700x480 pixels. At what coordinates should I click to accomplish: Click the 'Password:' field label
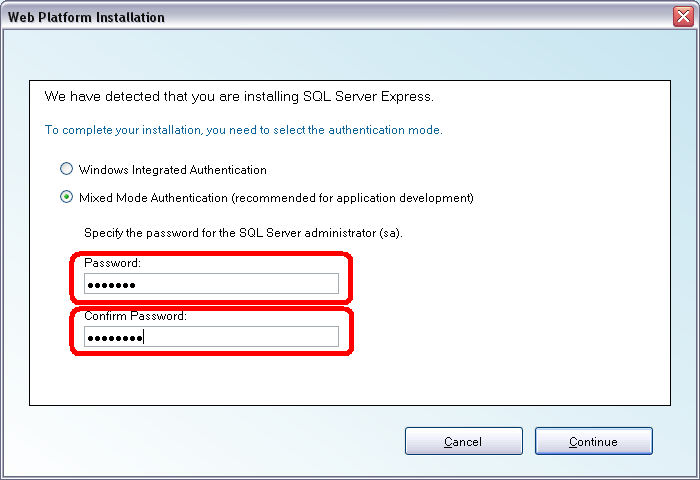pyautogui.click(x=112, y=263)
